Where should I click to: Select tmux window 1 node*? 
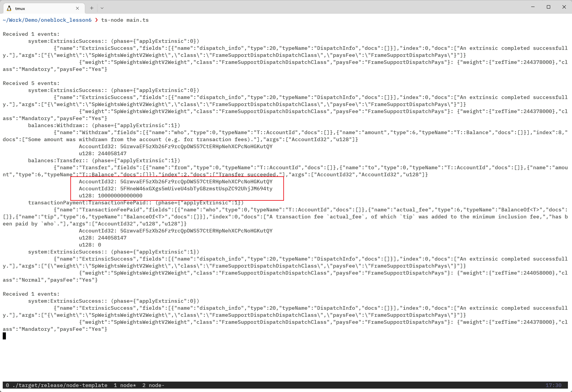(125, 385)
